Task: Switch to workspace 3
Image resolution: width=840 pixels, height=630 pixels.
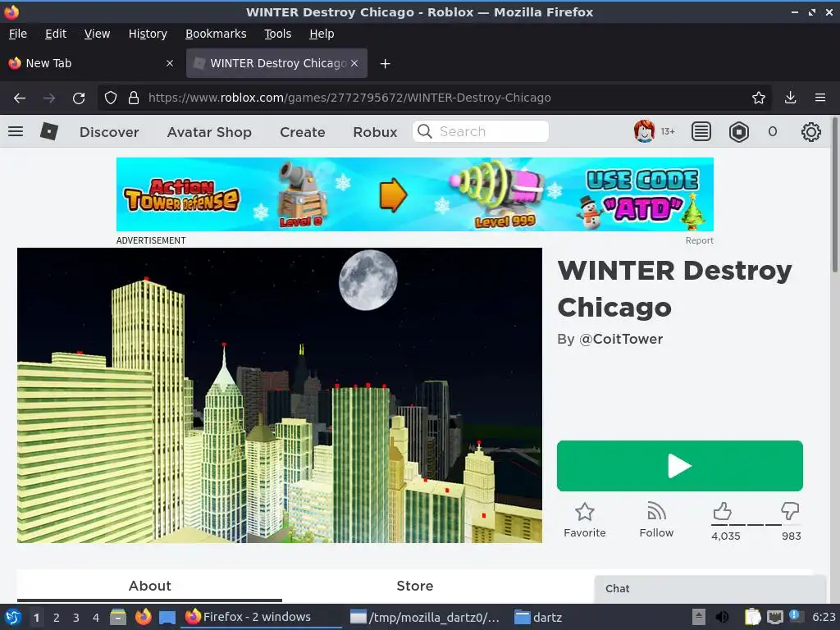Action: [76, 618]
